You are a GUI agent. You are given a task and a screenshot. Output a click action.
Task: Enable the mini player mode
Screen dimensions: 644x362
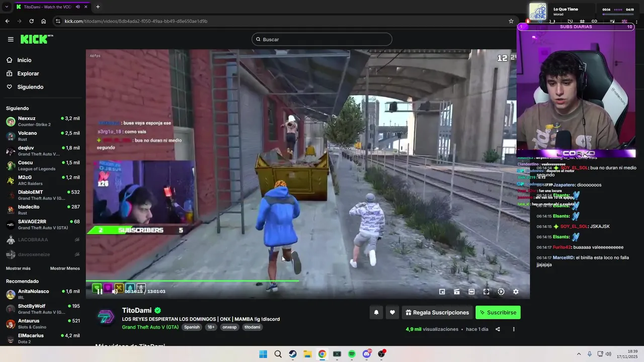(442, 292)
